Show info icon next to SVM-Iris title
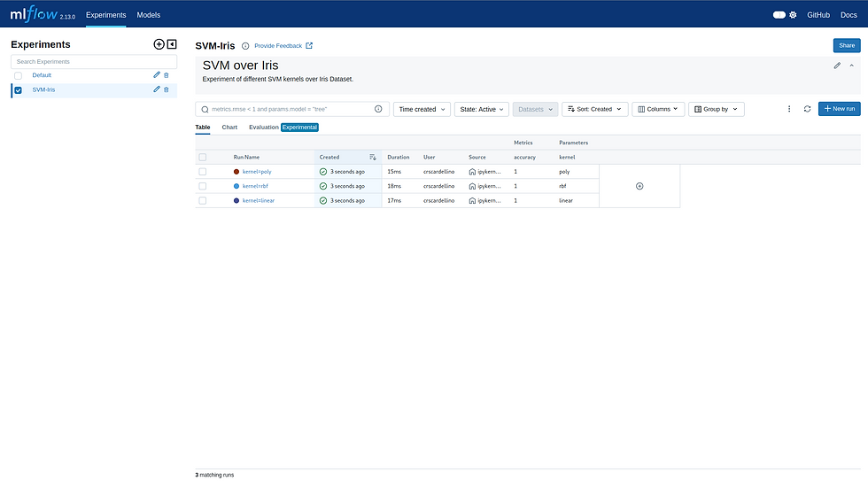868x488 pixels. 245,46
